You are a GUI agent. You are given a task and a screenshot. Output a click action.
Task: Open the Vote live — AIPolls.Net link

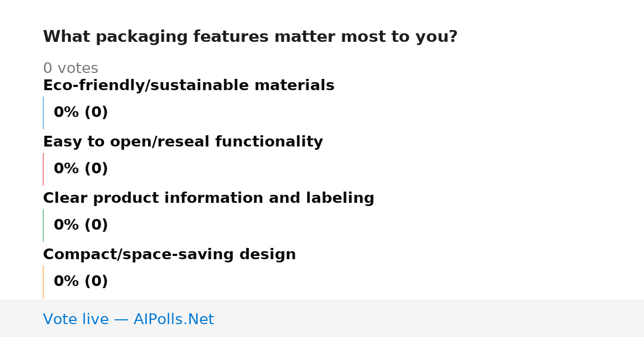(128, 319)
